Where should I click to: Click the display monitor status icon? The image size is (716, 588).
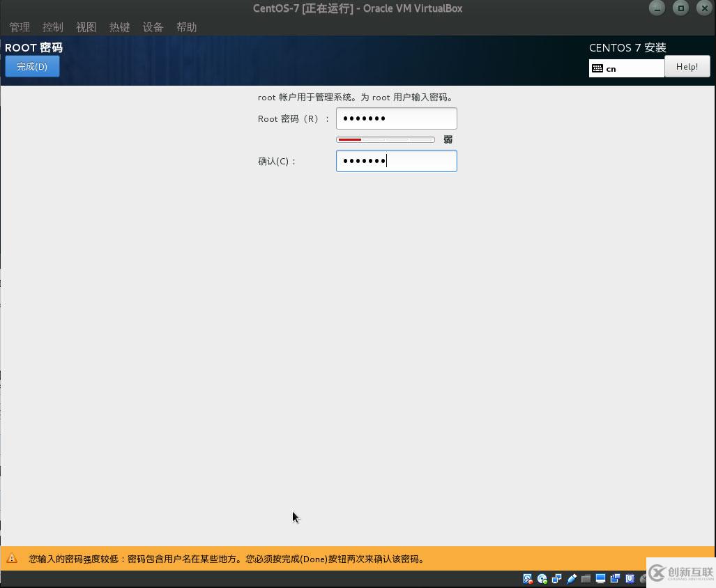coord(600,579)
